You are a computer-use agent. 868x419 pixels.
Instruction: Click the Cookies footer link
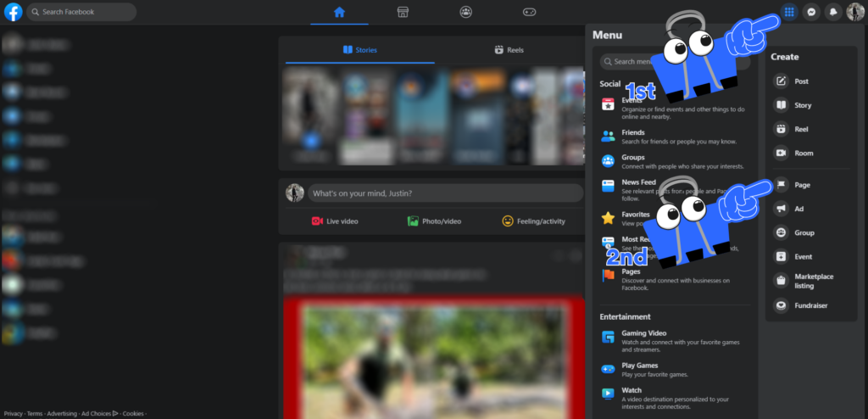click(x=133, y=413)
